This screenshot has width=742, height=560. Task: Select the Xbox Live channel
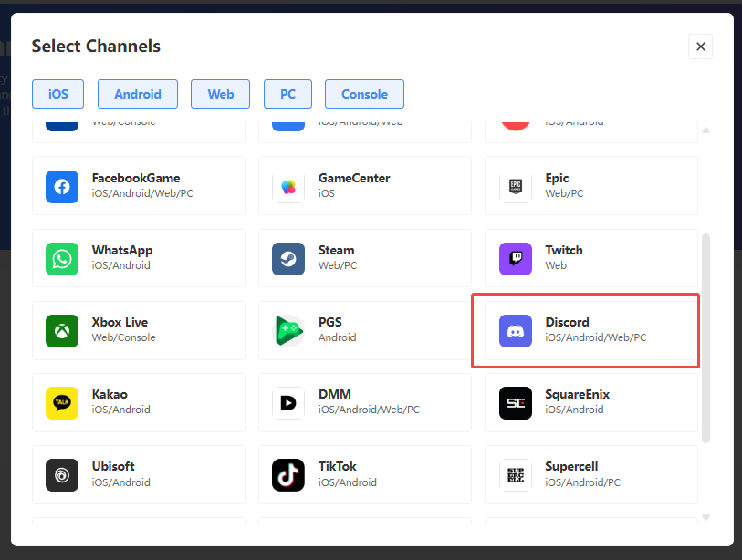coord(138,330)
